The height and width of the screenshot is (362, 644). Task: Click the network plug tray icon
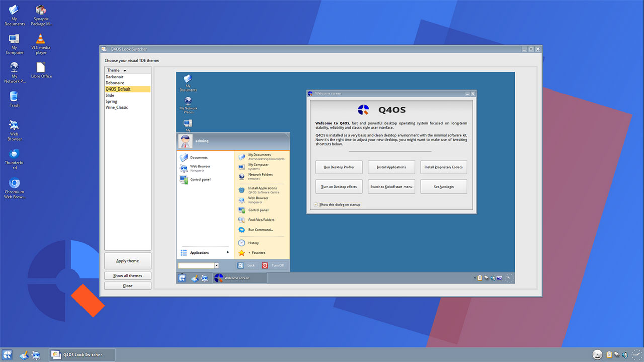pos(617,355)
